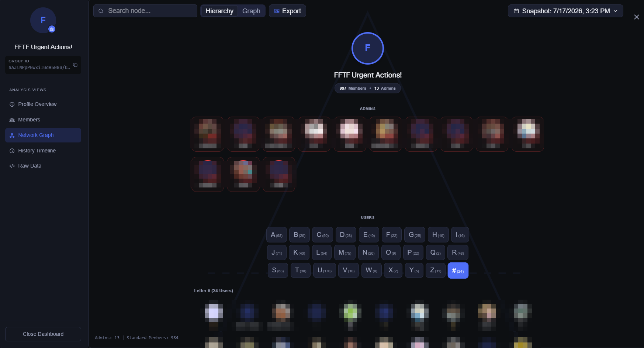Open the first user in Letter # list

coord(214,315)
